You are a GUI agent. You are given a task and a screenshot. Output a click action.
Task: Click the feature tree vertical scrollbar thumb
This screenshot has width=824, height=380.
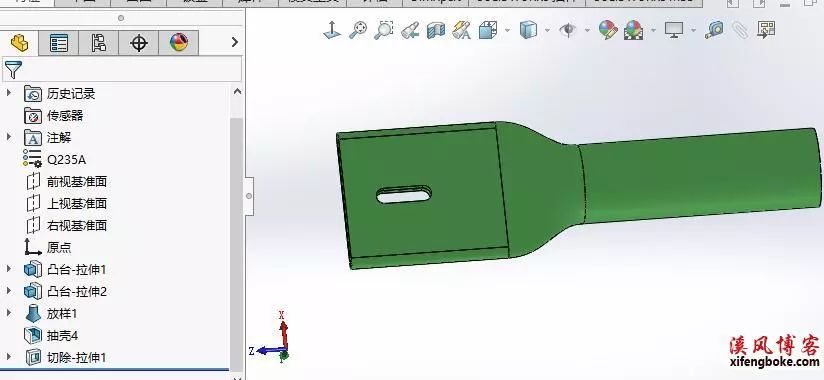click(x=237, y=244)
